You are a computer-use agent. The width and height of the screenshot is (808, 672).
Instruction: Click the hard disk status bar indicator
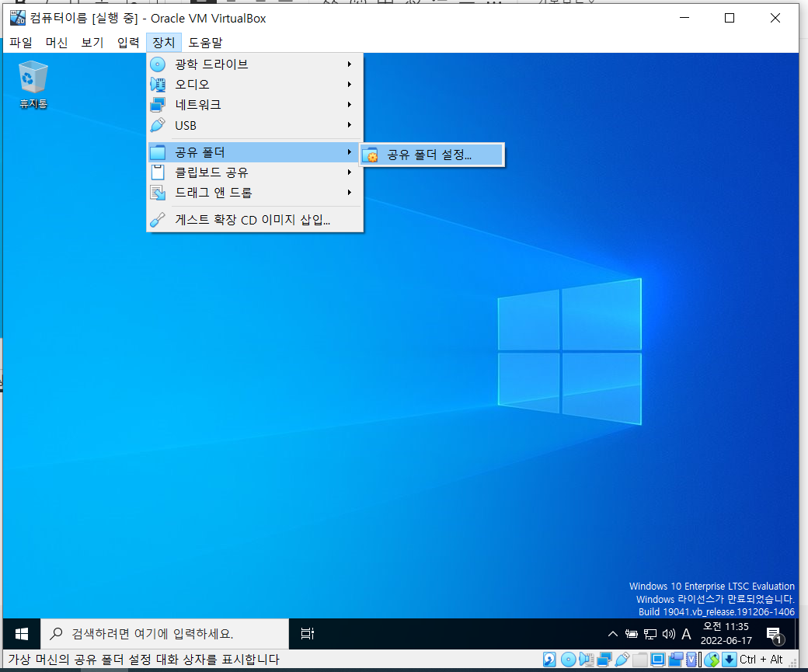click(x=549, y=660)
